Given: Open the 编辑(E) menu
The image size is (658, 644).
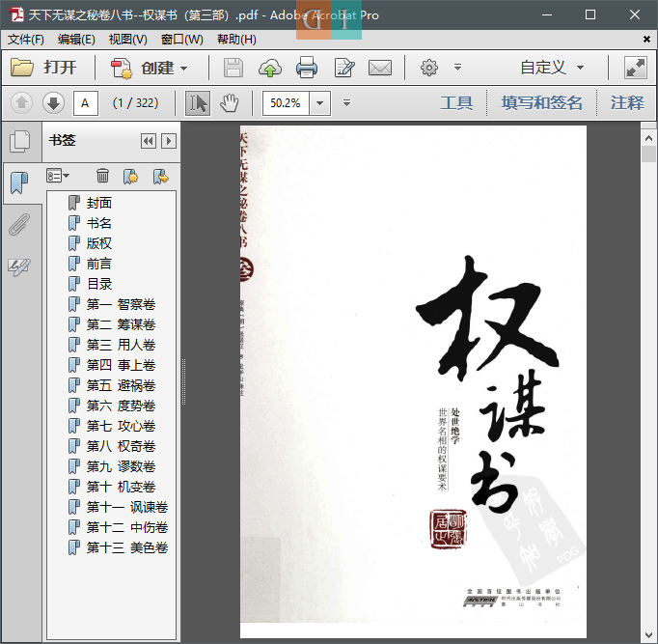Looking at the screenshot, I should [x=76, y=40].
